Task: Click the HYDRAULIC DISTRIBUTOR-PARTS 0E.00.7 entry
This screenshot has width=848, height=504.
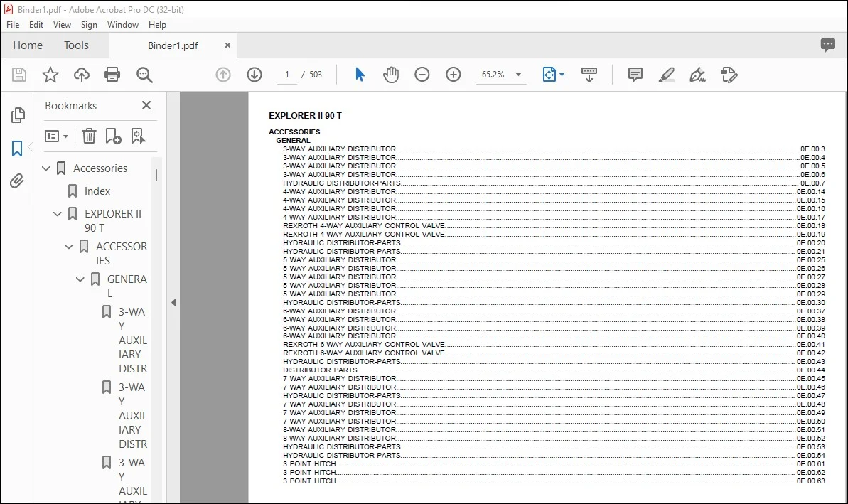Action: click(x=554, y=183)
